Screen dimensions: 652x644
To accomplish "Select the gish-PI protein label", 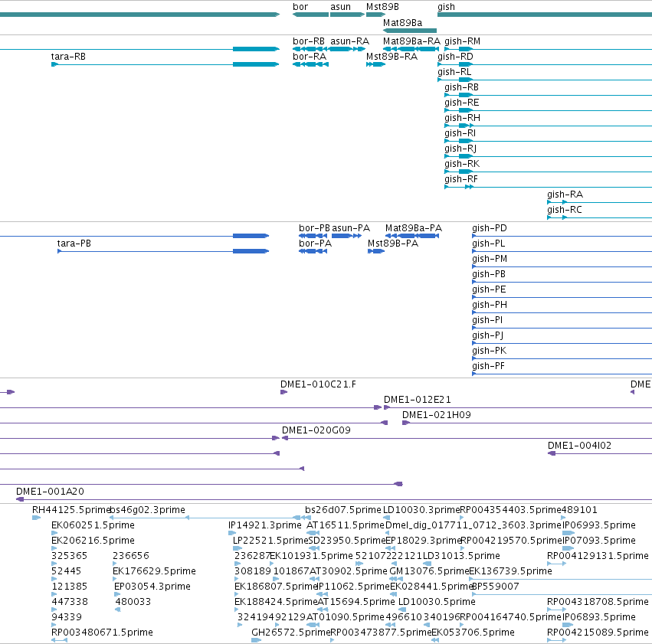I will coord(487,320).
